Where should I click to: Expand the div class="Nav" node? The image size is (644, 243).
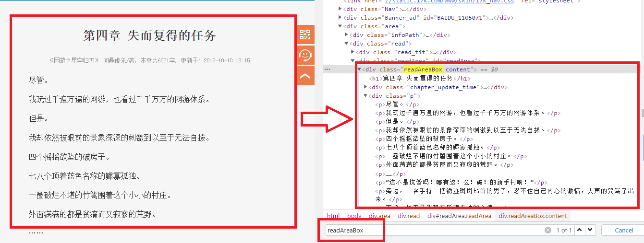pos(340,9)
